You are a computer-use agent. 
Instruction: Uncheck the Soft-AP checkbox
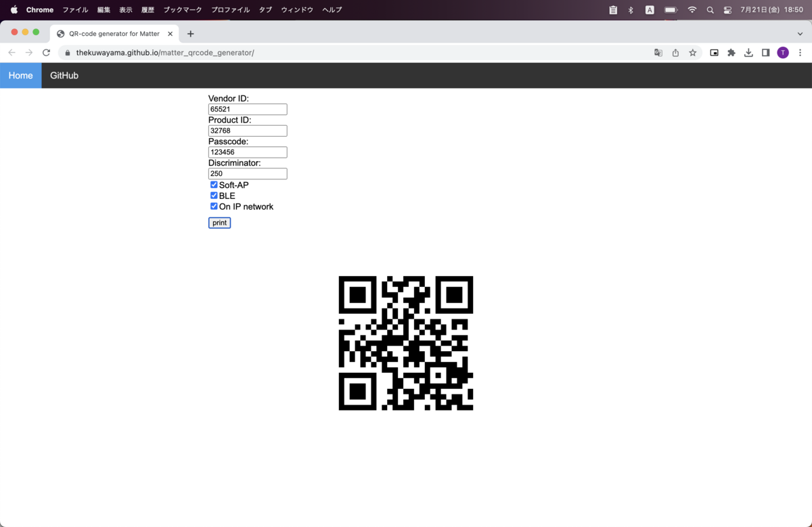click(x=214, y=185)
